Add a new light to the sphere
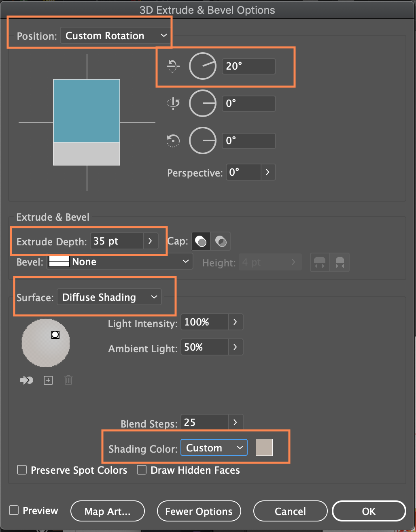The width and height of the screenshot is (416, 532). 48,380
